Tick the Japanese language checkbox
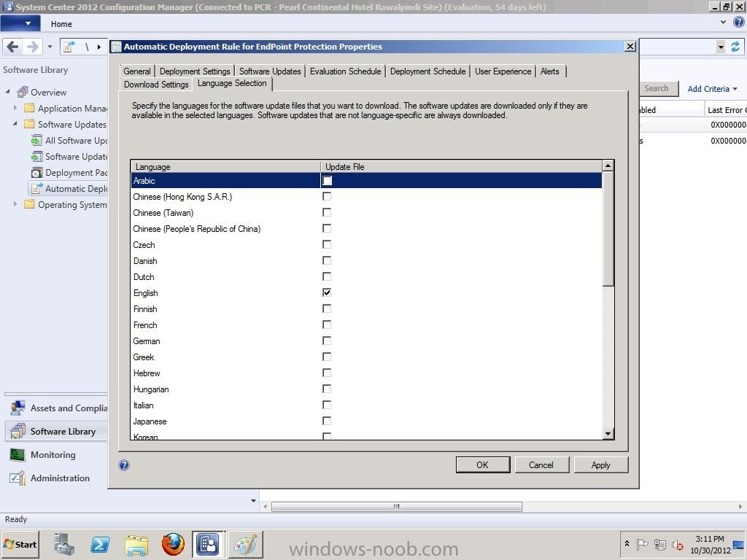 coord(327,421)
